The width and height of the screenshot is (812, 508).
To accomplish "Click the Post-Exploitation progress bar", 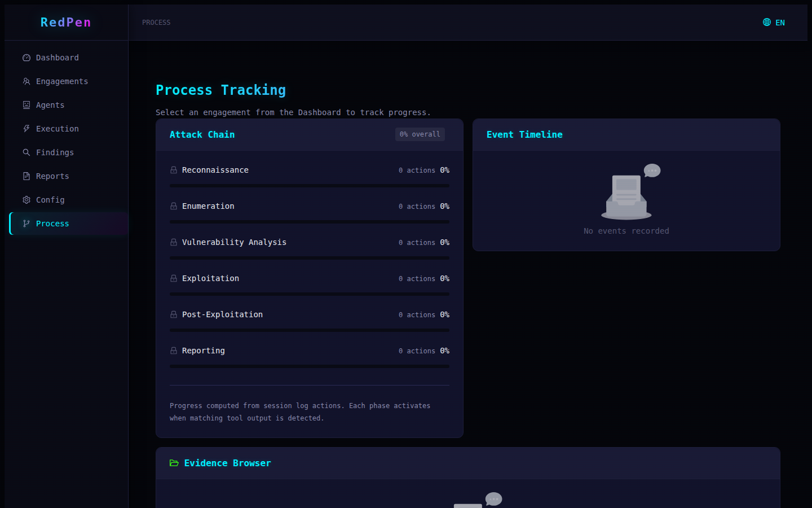I will tap(310, 330).
